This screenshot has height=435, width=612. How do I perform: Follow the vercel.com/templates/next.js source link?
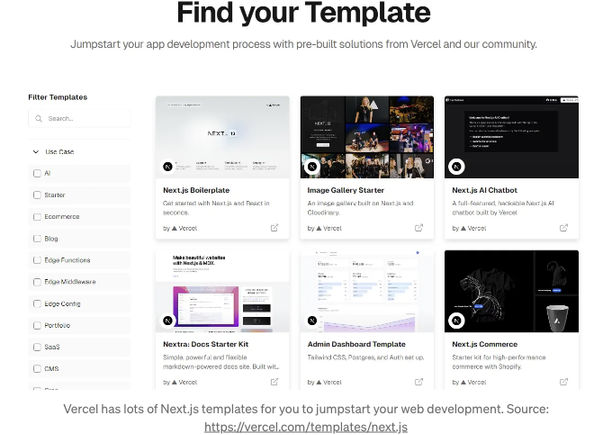306,427
